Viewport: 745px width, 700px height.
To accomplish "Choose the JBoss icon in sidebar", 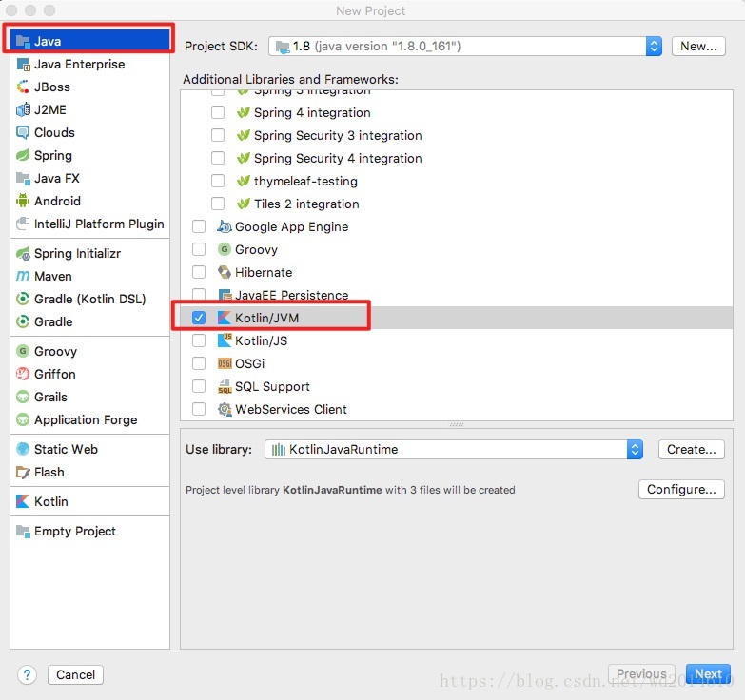I will pos(23,87).
